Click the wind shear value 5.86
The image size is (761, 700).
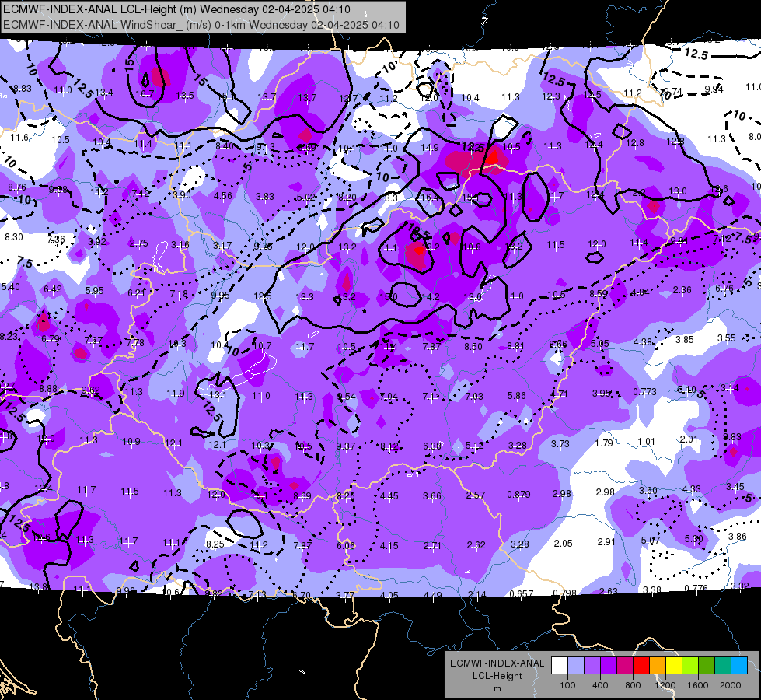coord(516,395)
